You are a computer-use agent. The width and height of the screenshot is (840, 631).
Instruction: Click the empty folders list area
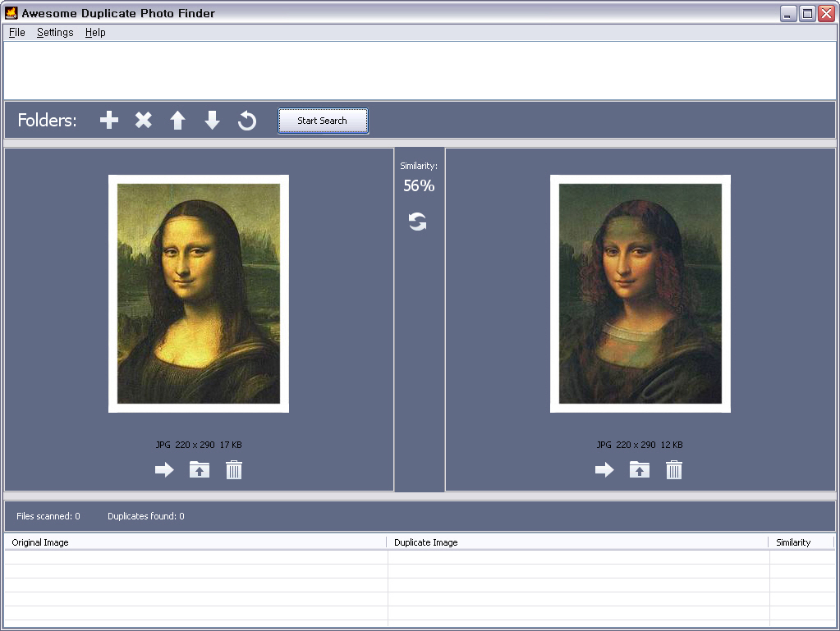420,70
